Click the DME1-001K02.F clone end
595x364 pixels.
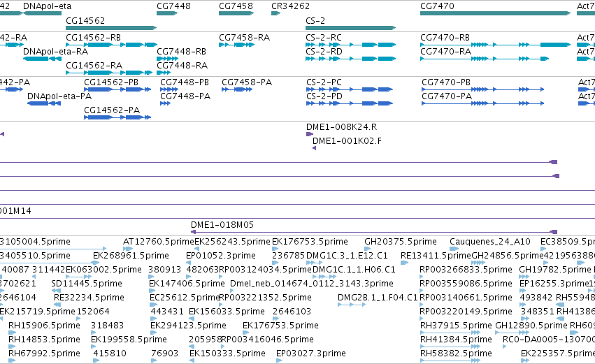click(x=314, y=148)
